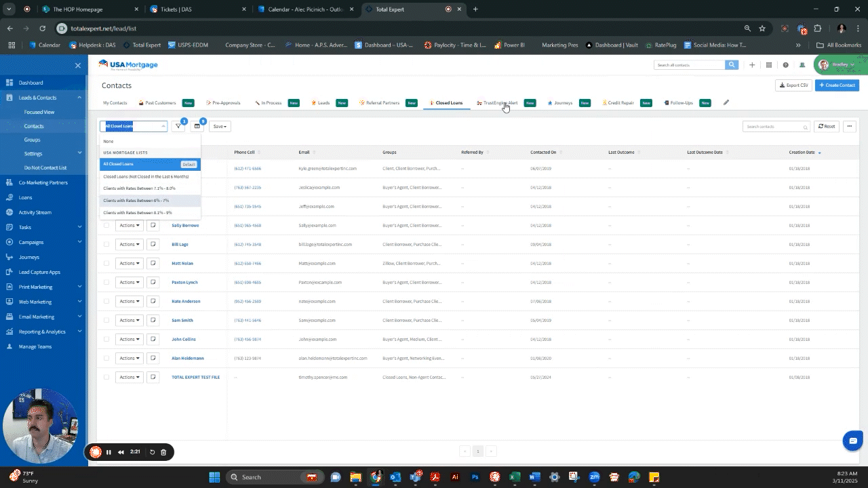
Task: Tick the checkbox for Nate Anderson
Action: [x=106, y=301]
